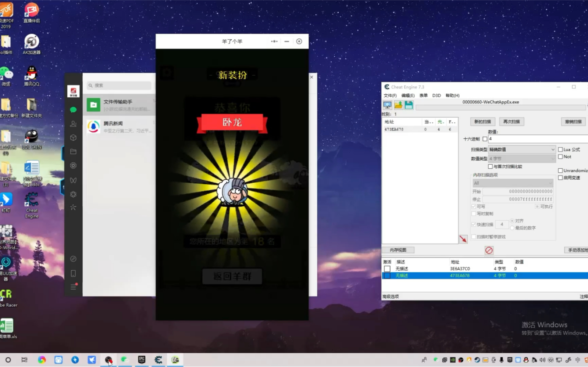This screenshot has width=588, height=367.
Task: Click the 新的扫描 button
Action: [x=482, y=122]
